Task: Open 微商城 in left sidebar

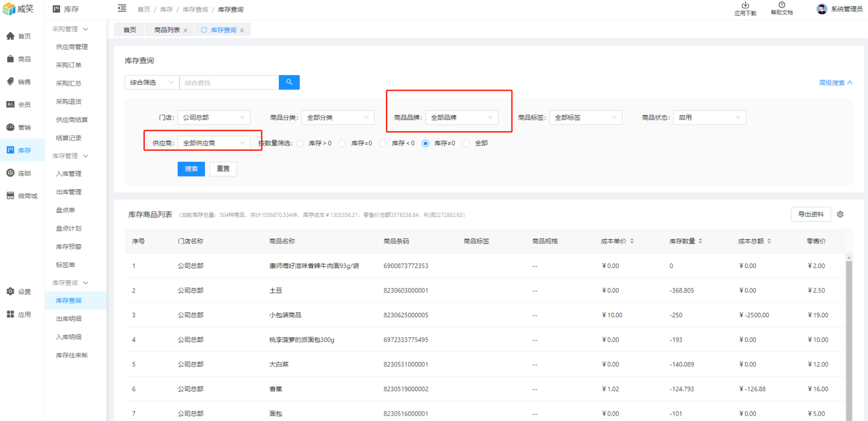Action: coord(22,196)
